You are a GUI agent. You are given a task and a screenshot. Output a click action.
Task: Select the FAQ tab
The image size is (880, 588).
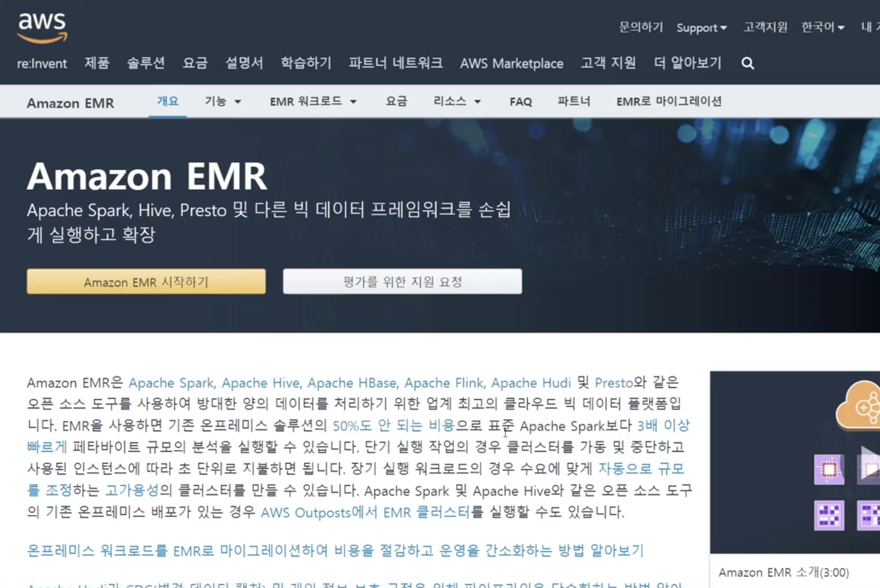[x=521, y=102]
